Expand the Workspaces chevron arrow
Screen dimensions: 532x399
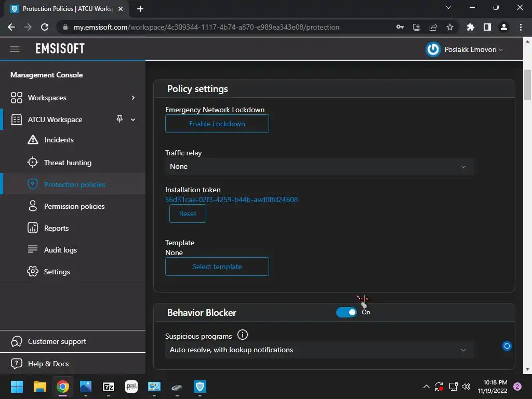(x=133, y=98)
